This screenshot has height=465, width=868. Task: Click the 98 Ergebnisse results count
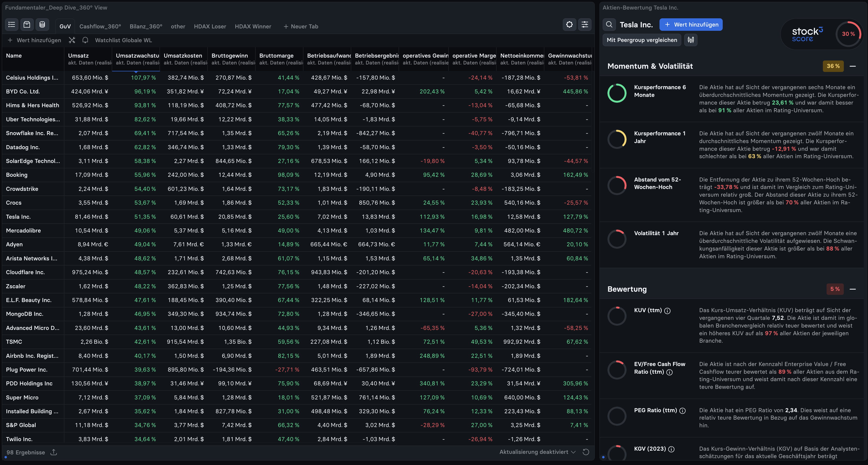point(25,452)
